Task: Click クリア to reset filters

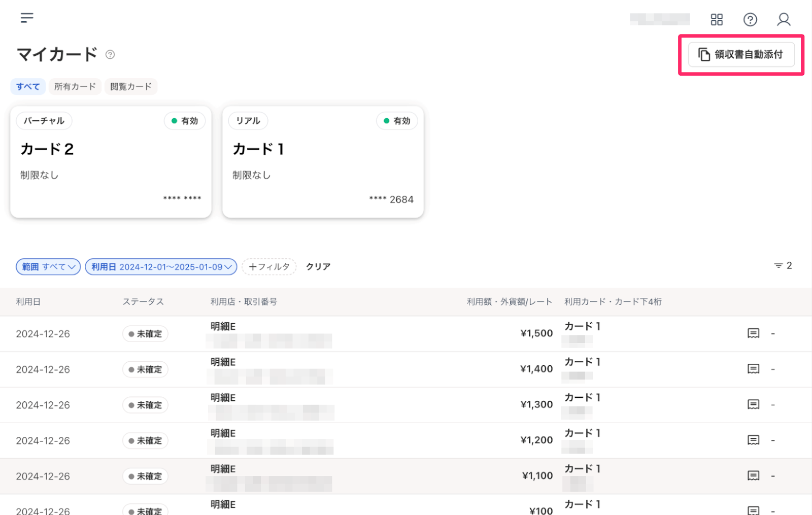Action: [x=318, y=266]
